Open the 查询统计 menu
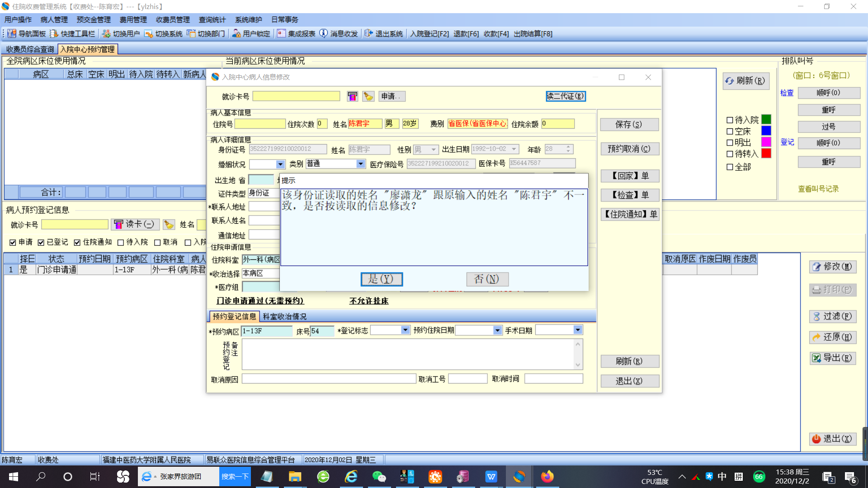The image size is (868, 488). click(212, 20)
